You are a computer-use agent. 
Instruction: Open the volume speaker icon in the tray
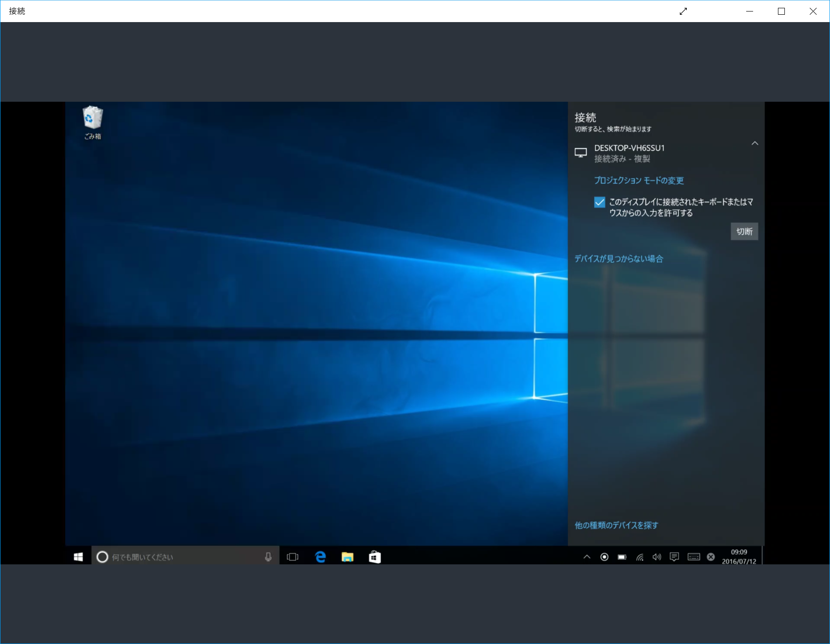coord(657,557)
